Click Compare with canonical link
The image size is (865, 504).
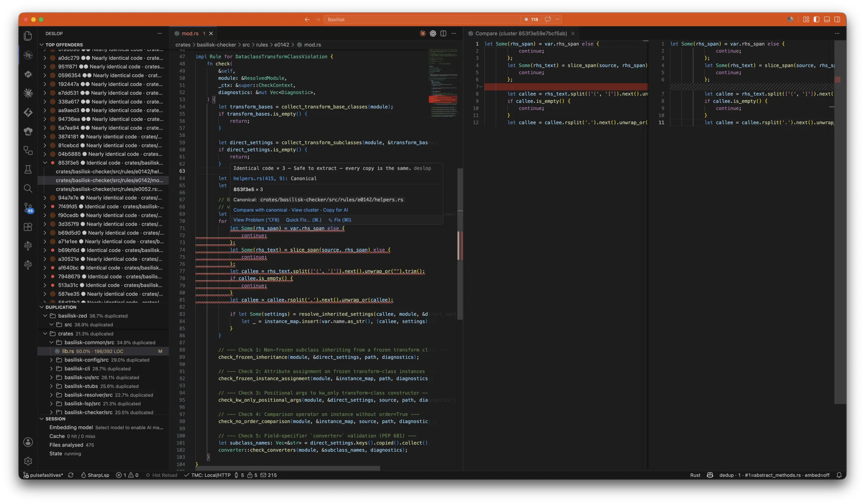pos(260,210)
